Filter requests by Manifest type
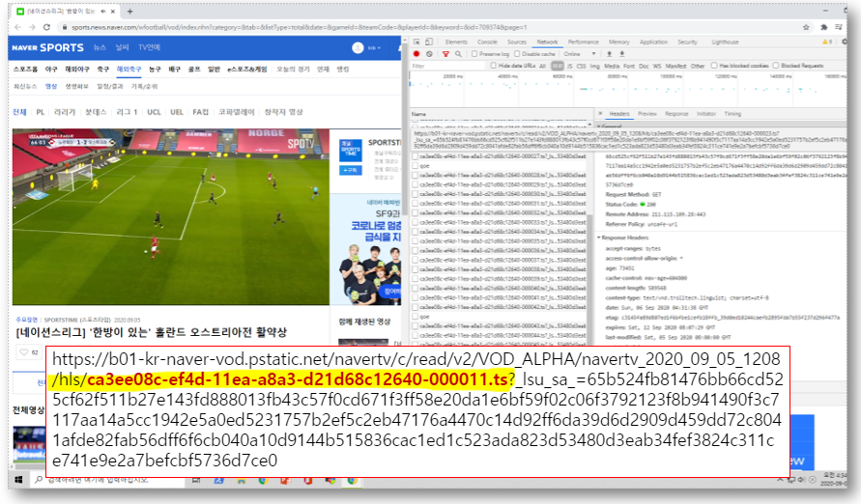 coord(675,66)
